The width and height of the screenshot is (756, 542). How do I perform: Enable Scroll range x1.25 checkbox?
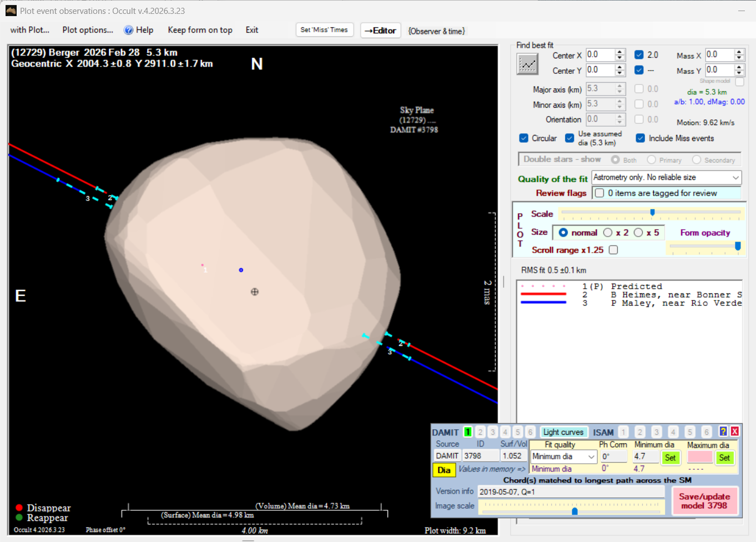[x=613, y=250]
